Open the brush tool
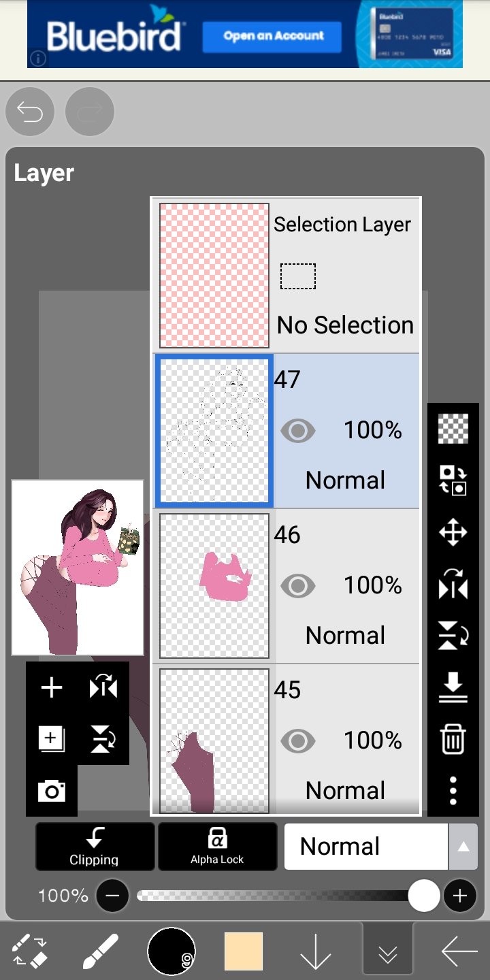The width and height of the screenshot is (490, 980). pyautogui.click(x=100, y=951)
